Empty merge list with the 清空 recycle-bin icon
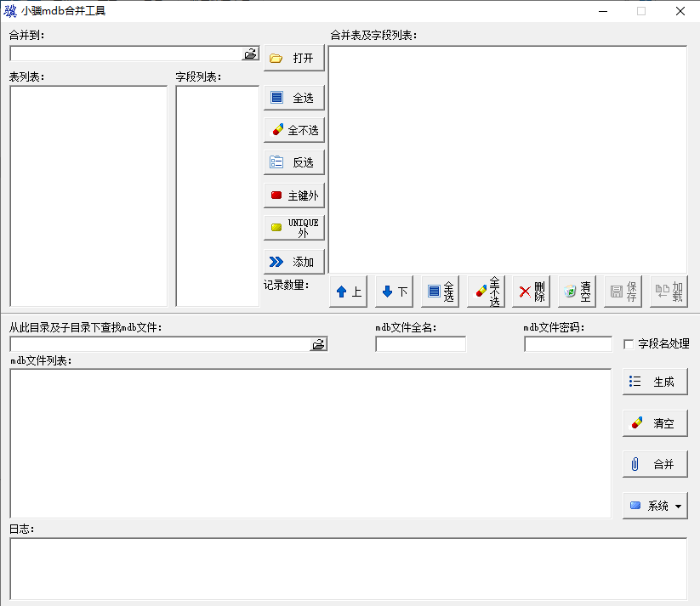Screen dimensions: 700x606 577,292
